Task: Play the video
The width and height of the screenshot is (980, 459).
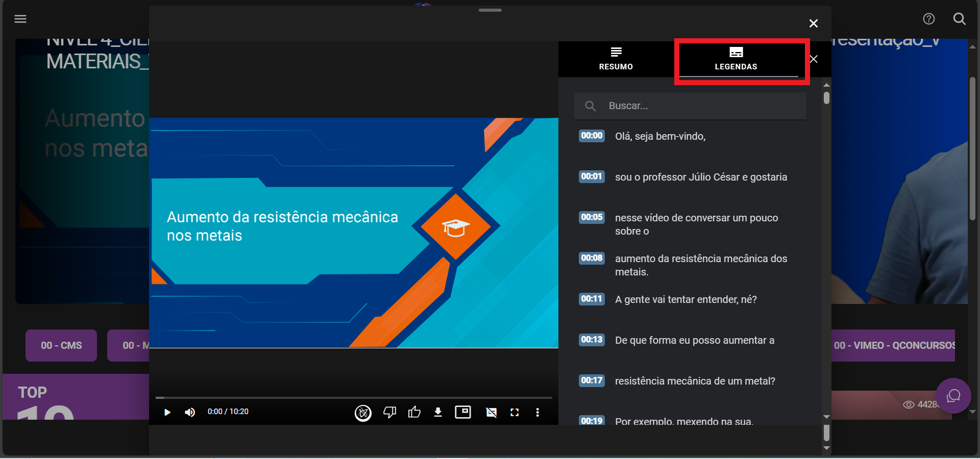Action: point(167,412)
